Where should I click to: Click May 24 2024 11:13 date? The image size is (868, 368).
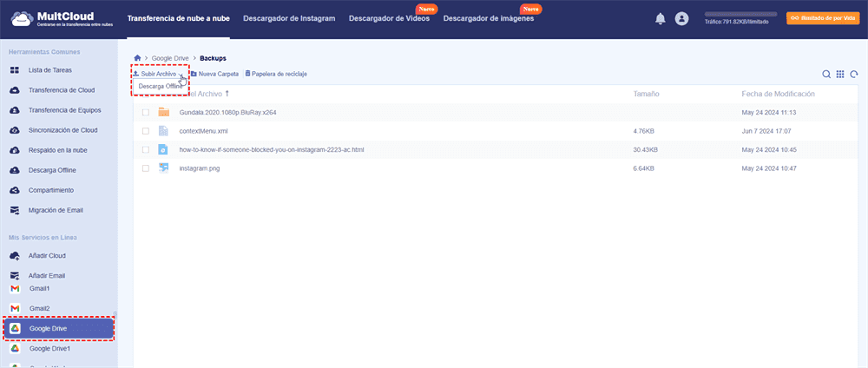click(x=768, y=112)
